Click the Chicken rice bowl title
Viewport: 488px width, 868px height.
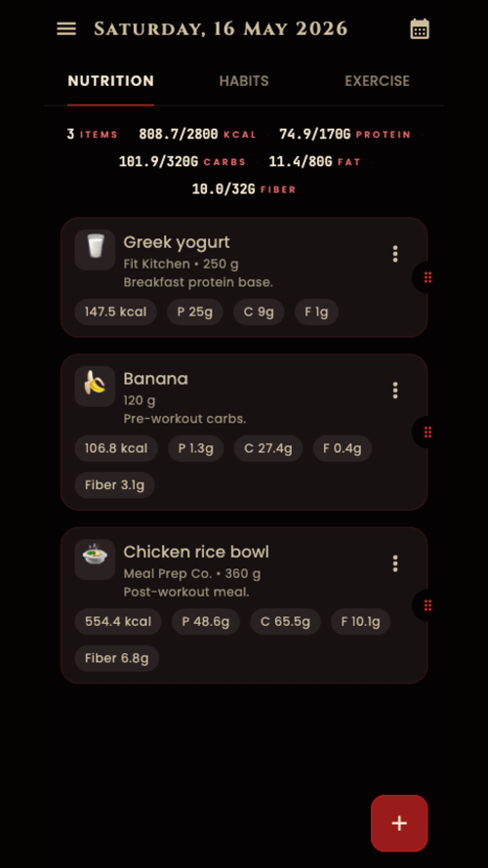(196, 552)
